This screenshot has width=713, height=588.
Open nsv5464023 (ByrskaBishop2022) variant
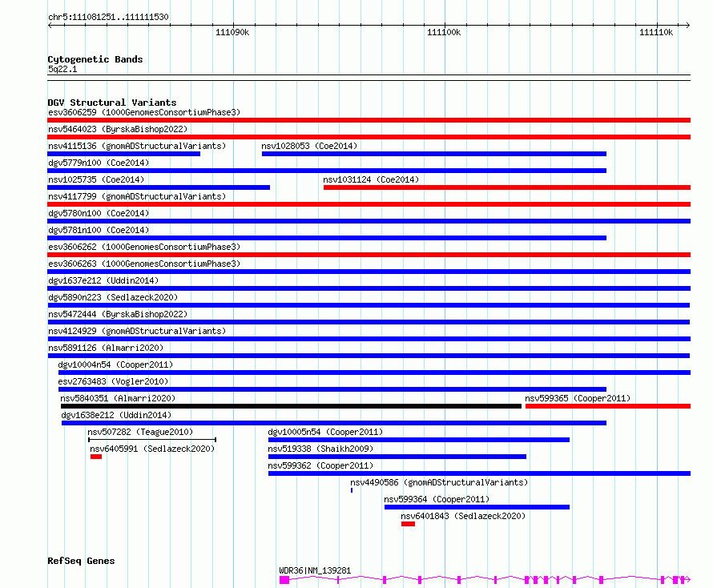118,129
